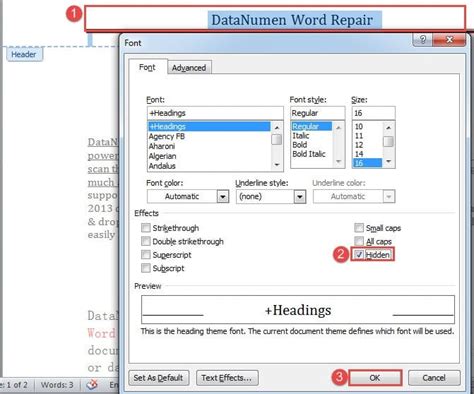Enable the Small caps checkbox
474x394 pixels.
(x=359, y=228)
